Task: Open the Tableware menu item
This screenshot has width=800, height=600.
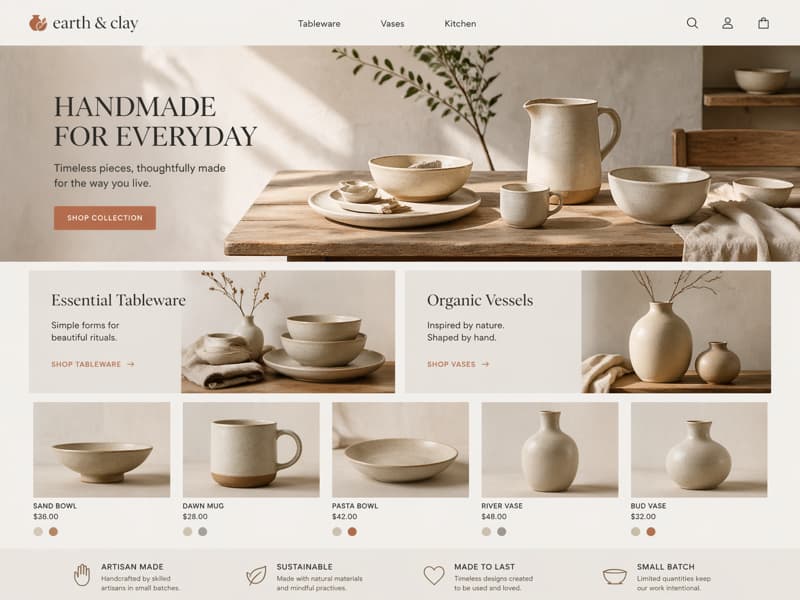Action: (319, 23)
